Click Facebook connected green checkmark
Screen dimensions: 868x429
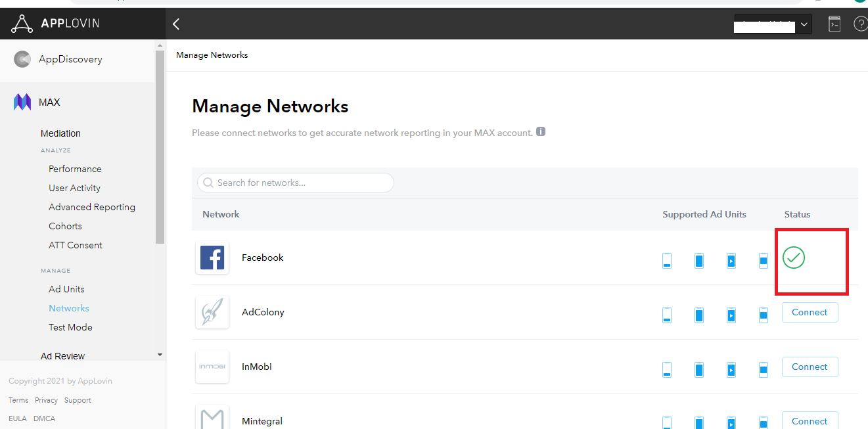(794, 258)
